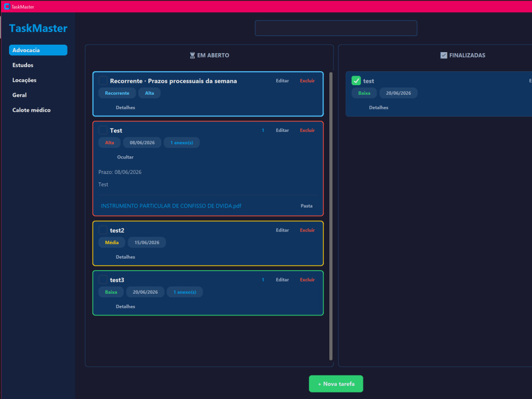Click the 1 anexo(s) chip on test3

(185, 292)
